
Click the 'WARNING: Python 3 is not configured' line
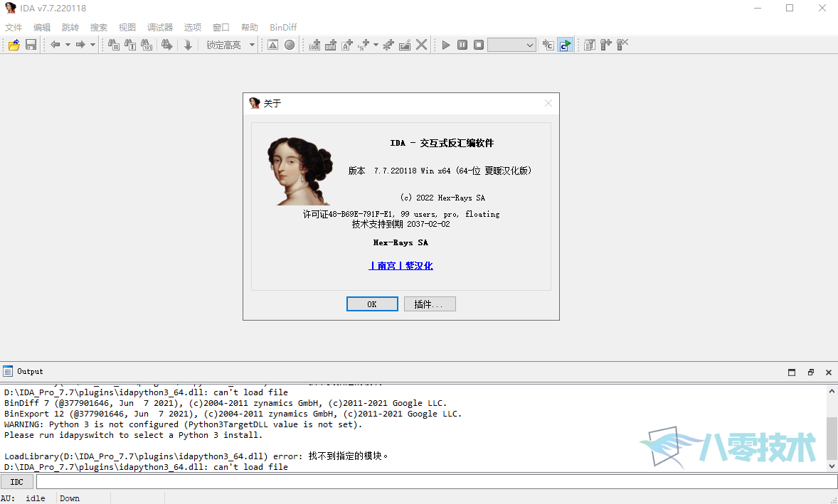184,424
